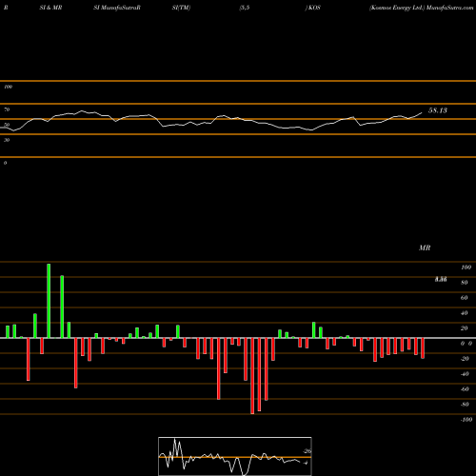Click the (5,5 parameter text in header

tap(245, 8)
